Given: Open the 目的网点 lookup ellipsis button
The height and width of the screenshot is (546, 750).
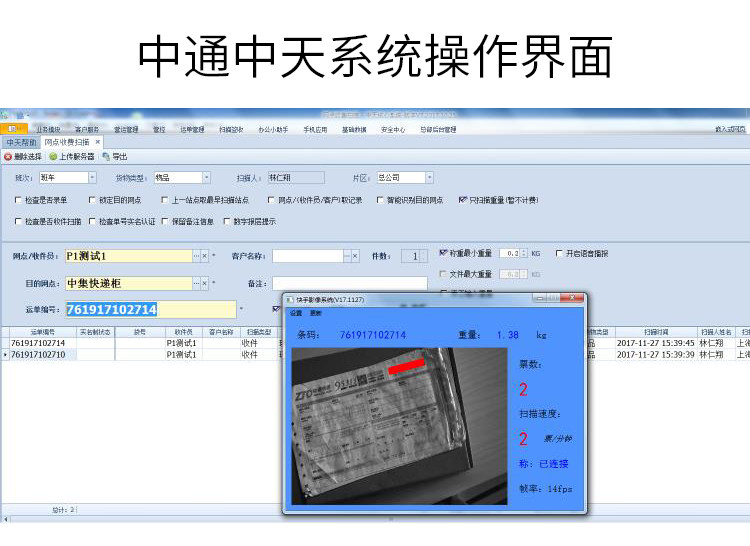Looking at the screenshot, I should tap(197, 284).
